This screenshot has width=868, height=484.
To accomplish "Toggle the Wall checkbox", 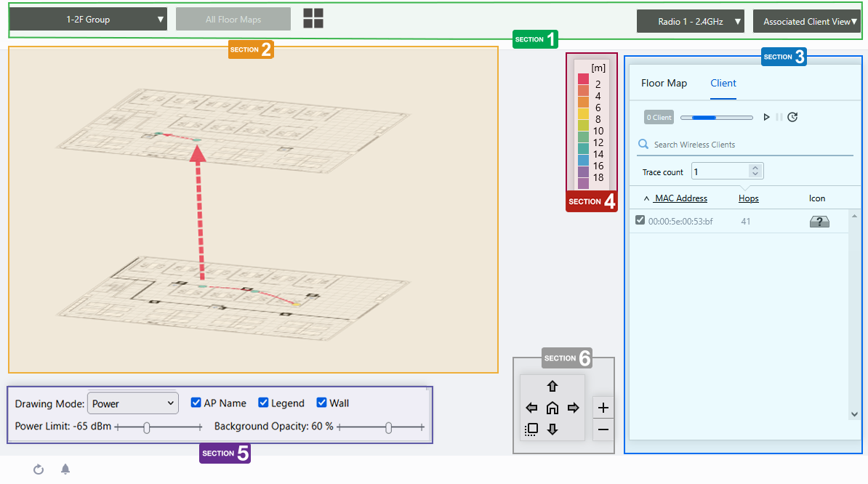I will 321,403.
